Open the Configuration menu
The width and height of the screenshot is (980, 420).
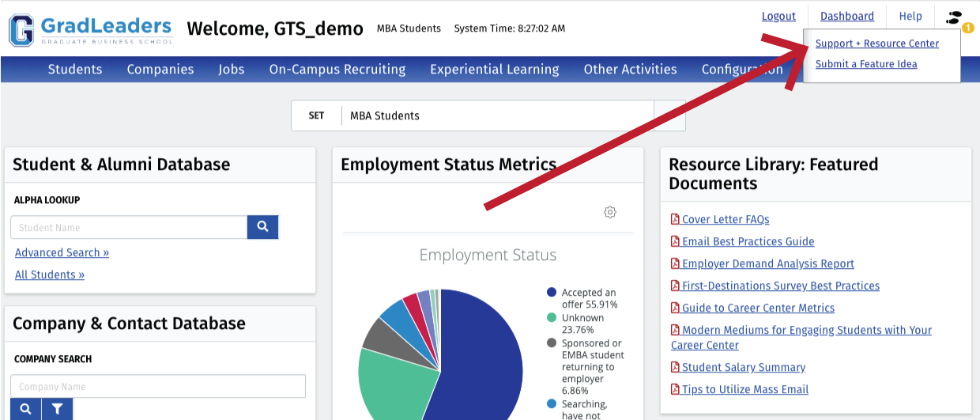pyautogui.click(x=743, y=69)
